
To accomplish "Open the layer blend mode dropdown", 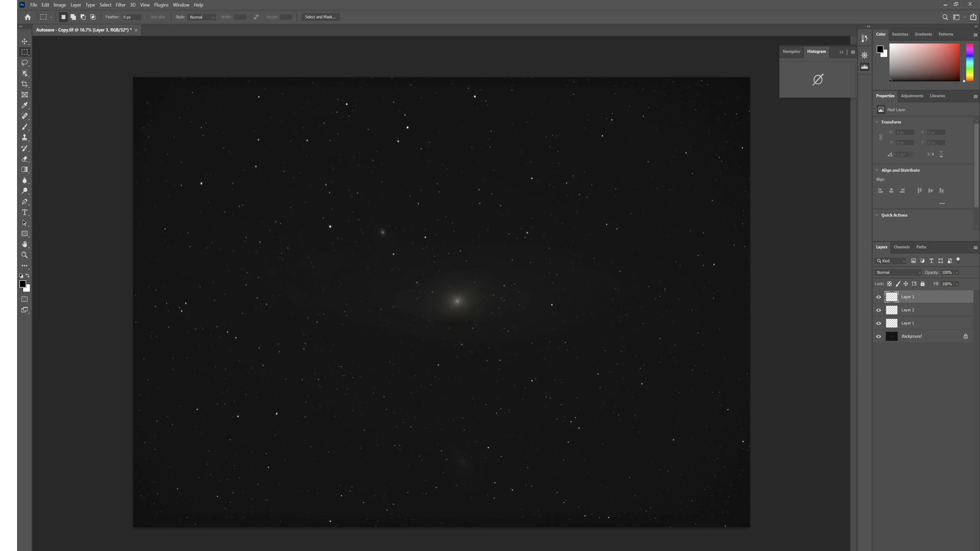I will click(898, 273).
